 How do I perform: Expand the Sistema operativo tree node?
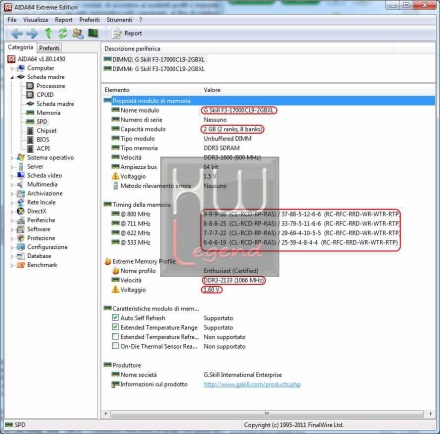(12, 158)
